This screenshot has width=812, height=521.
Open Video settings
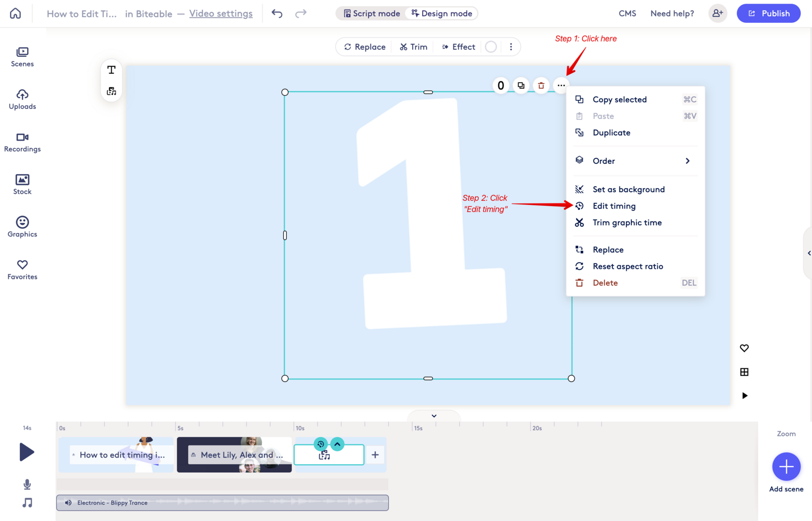pos(221,14)
